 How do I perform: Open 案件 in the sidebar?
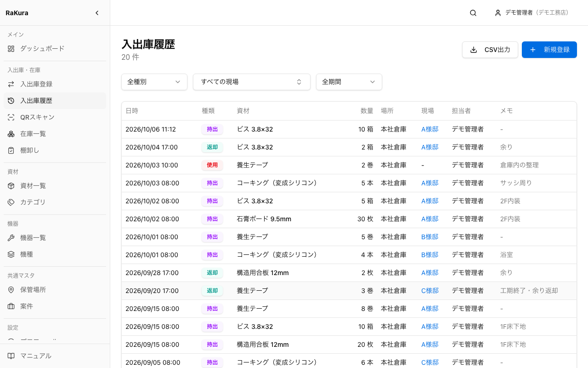(x=55, y=306)
